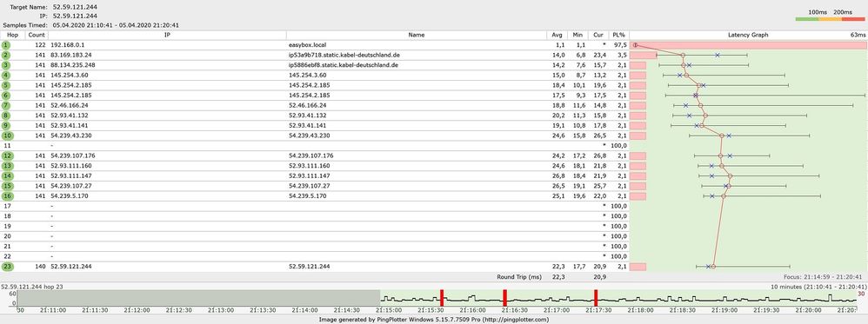Select IP 192.168.0.1 in hop 1

tap(67, 45)
